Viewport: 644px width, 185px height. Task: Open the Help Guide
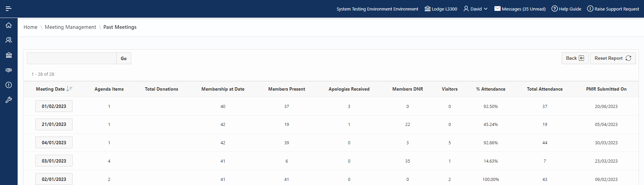(566, 9)
